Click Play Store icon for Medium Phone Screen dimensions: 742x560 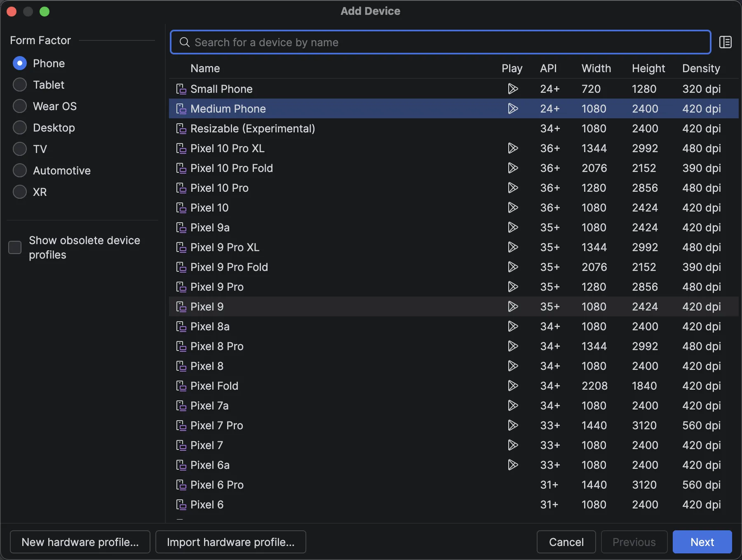513,108
